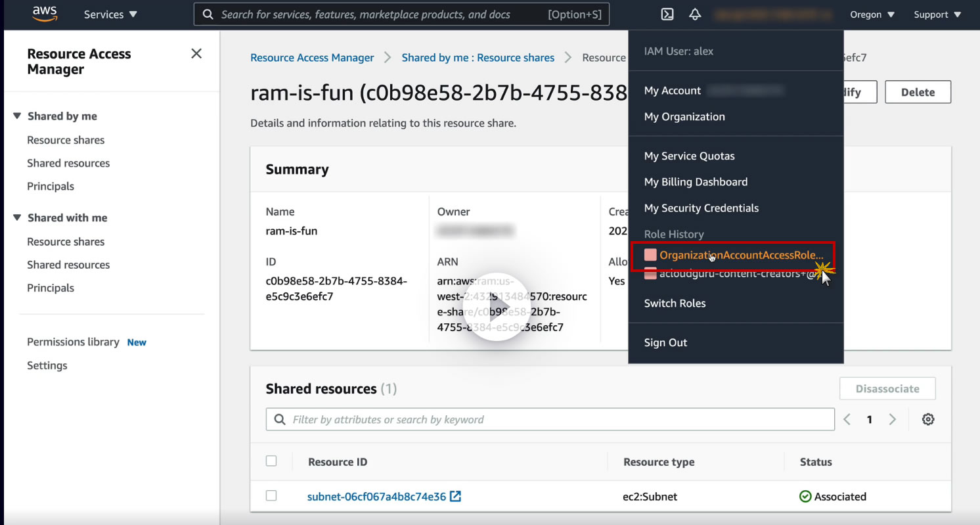Go to previous page of shared resources
Viewport: 980px width, 525px height.
847,419
